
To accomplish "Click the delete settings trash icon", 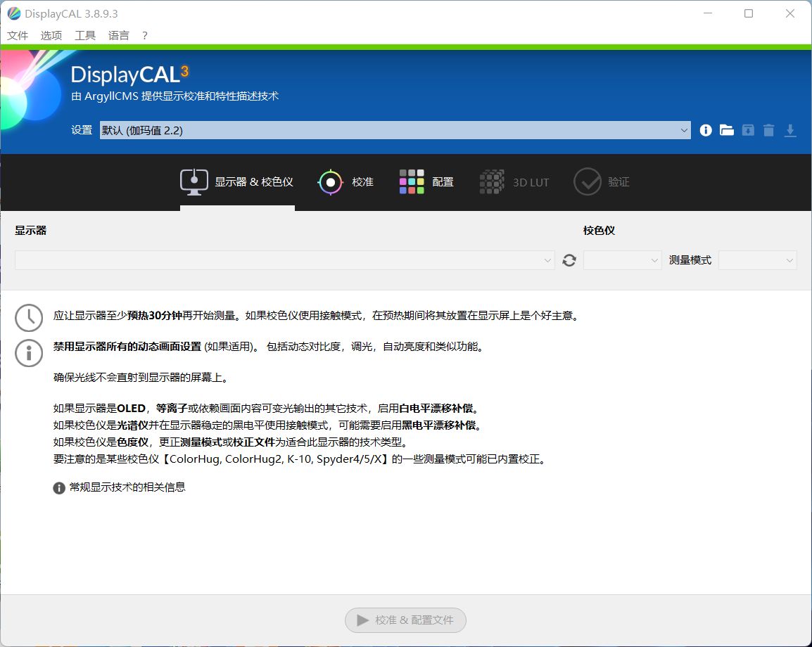I will tap(769, 130).
